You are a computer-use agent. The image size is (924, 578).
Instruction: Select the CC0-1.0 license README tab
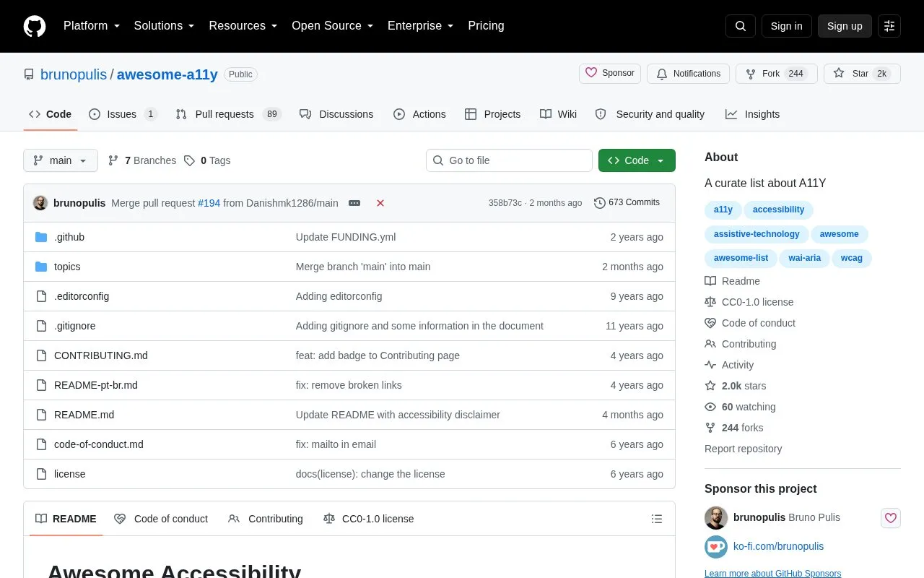click(369, 519)
